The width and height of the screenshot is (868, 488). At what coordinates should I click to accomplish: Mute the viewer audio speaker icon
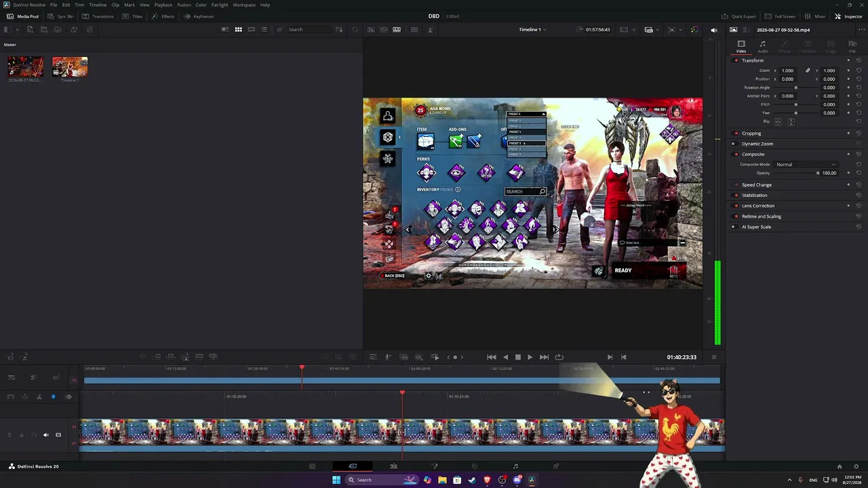point(713,30)
